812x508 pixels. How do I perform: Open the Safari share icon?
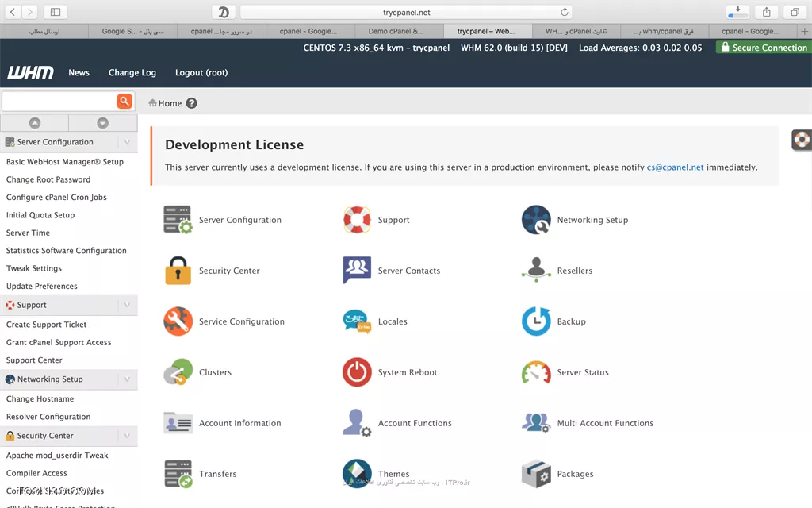[x=767, y=12]
